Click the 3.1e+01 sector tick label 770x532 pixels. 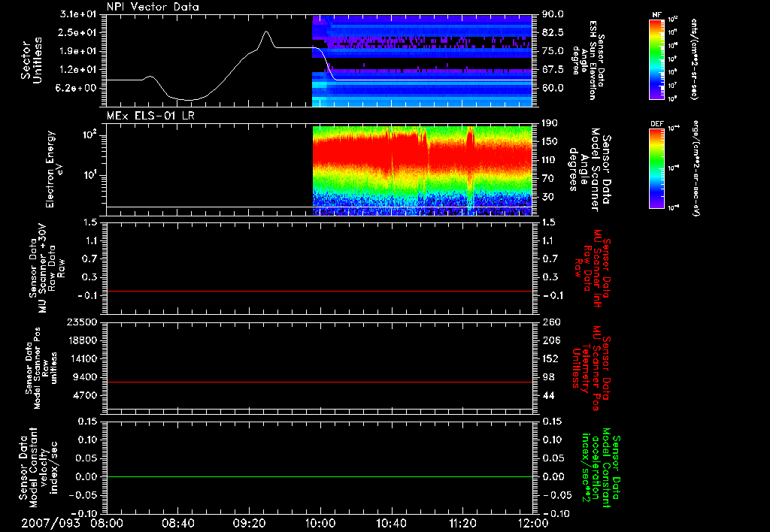tap(78, 14)
